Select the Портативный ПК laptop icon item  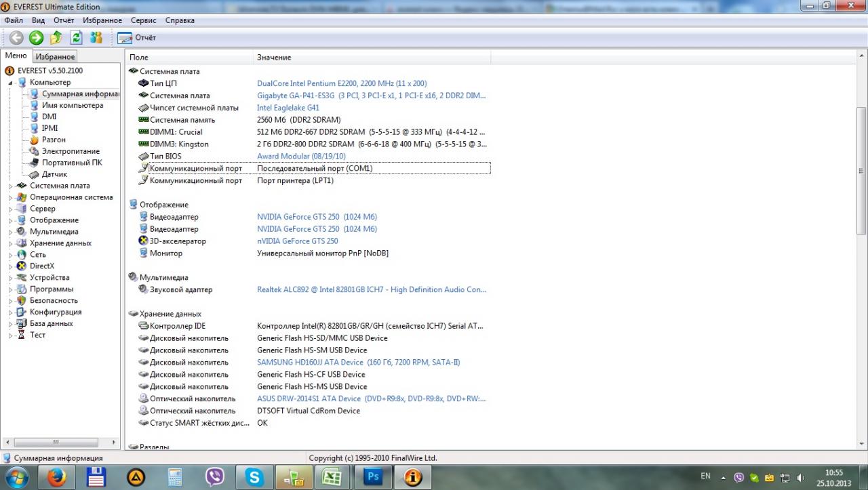click(x=35, y=163)
